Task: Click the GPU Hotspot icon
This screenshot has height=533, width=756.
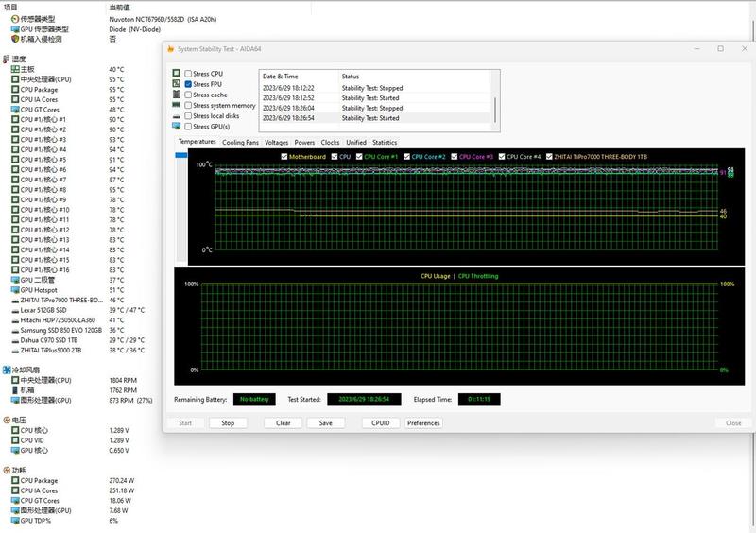Action: point(15,290)
